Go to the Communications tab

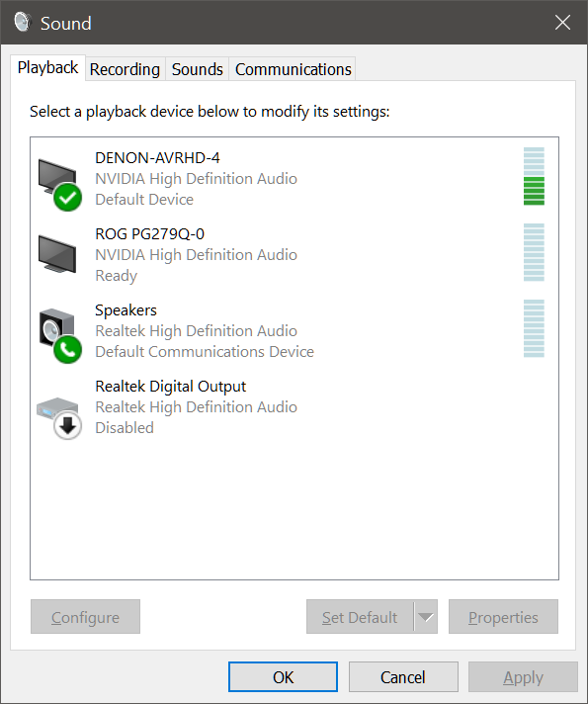pos(294,69)
